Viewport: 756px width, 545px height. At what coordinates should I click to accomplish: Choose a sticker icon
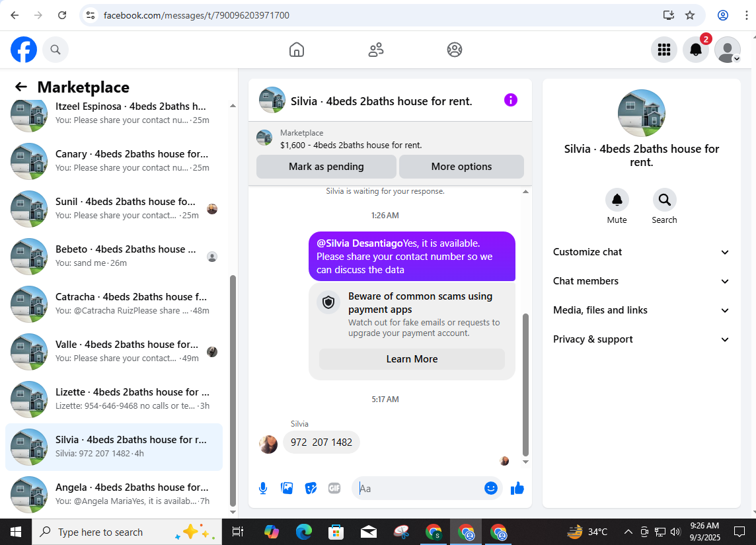coord(311,489)
